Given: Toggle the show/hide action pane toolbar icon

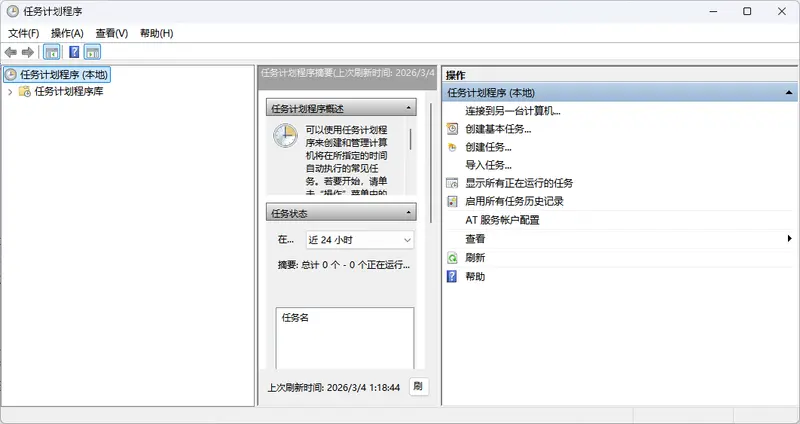Looking at the screenshot, I should point(92,52).
